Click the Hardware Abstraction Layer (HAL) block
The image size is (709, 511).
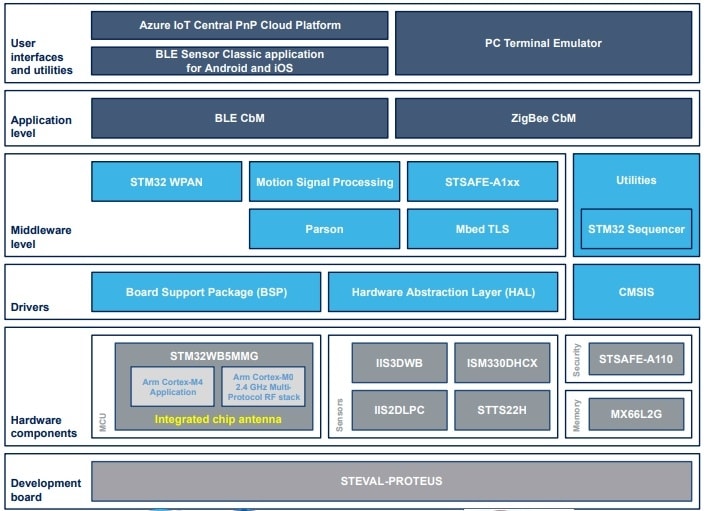coord(443,293)
